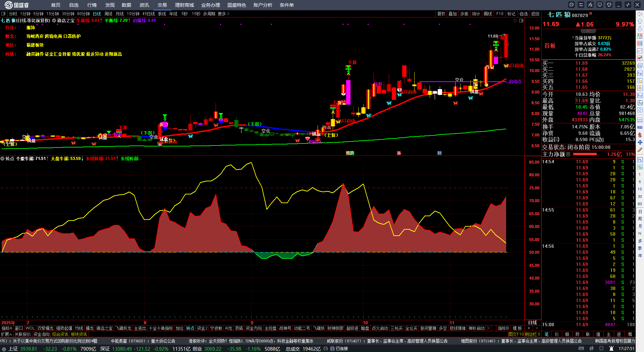
Task: Click the 首板 label
Action: [550, 46]
